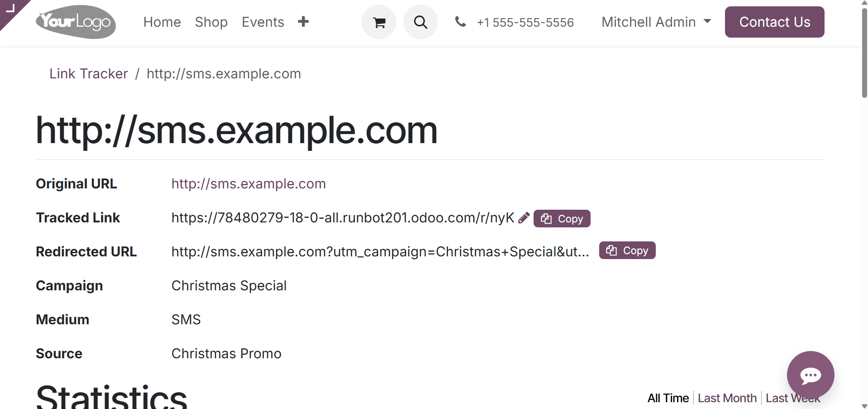Copy the tracked link
Viewport: 868px width, 409px height.
(562, 219)
